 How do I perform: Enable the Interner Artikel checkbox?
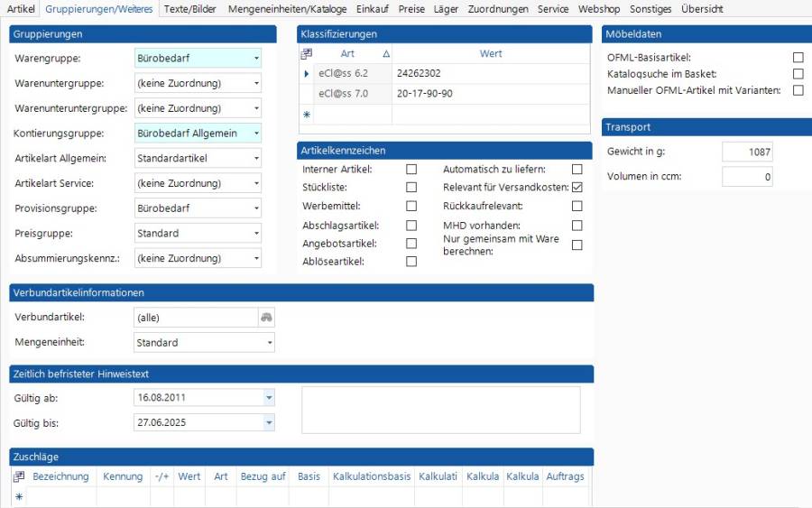point(411,169)
